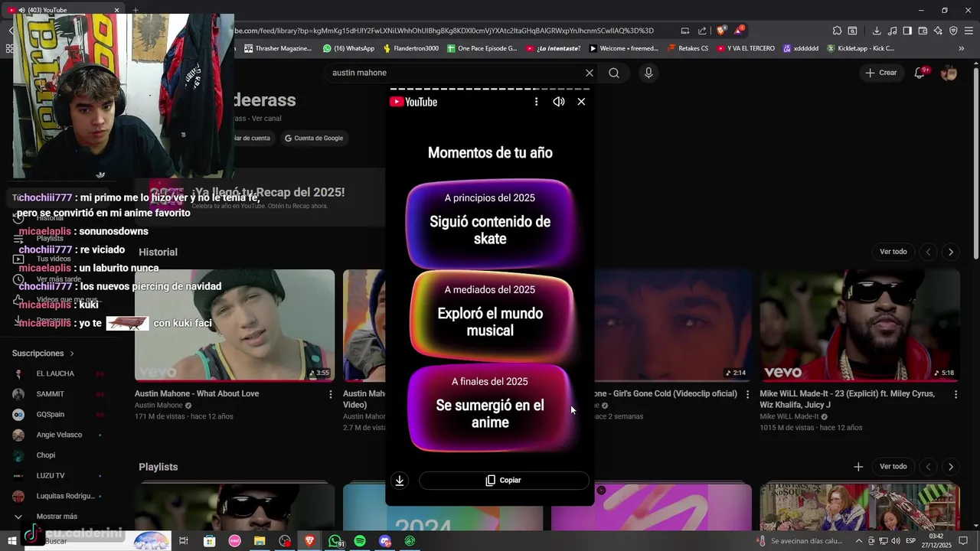Expand the Suscripciones section

point(43,354)
